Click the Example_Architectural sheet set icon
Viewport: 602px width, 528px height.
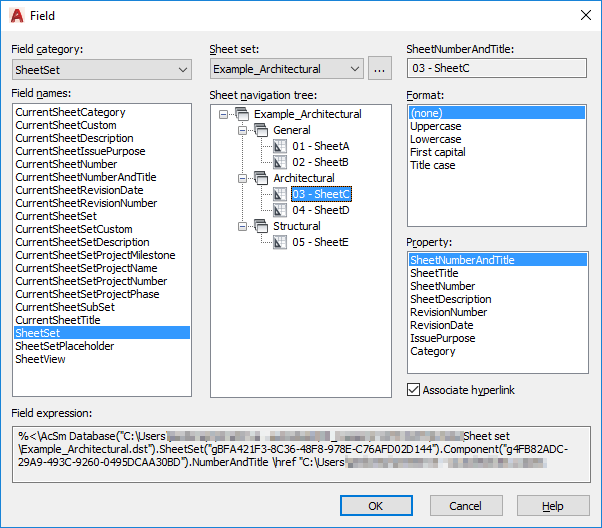click(x=242, y=114)
